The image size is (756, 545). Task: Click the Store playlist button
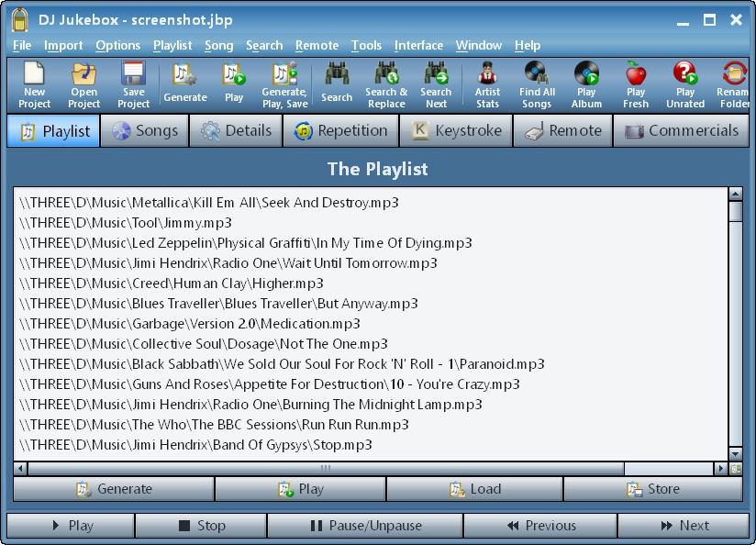[x=653, y=489]
